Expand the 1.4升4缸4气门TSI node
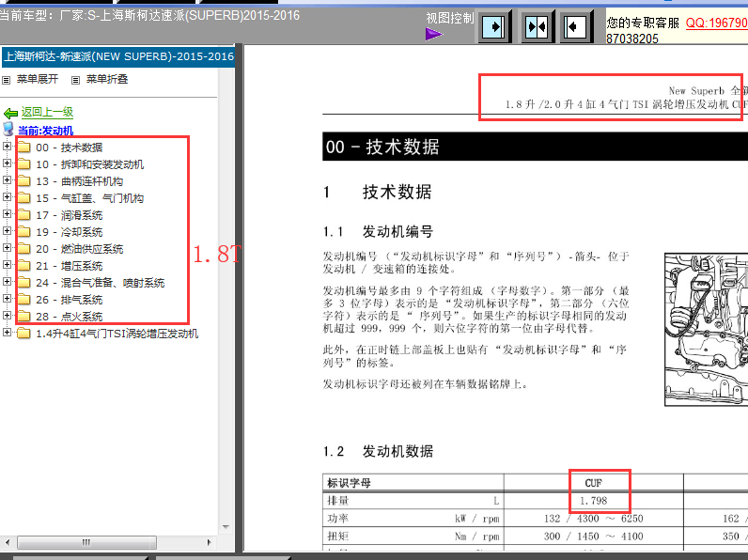 pyautogui.click(x=7, y=333)
